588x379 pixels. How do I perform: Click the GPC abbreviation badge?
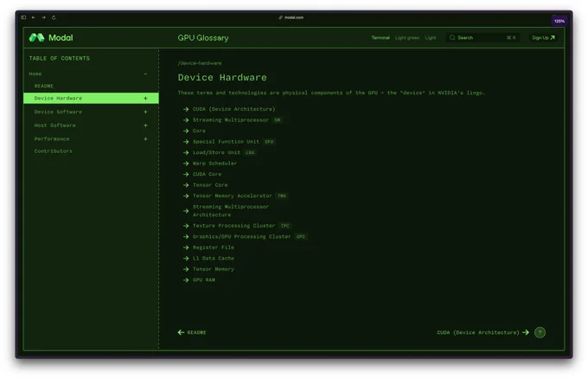pyautogui.click(x=301, y=237)
